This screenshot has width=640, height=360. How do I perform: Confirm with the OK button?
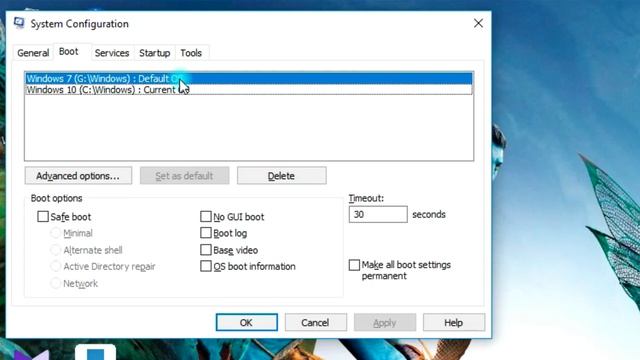click(x=247, y=322)
